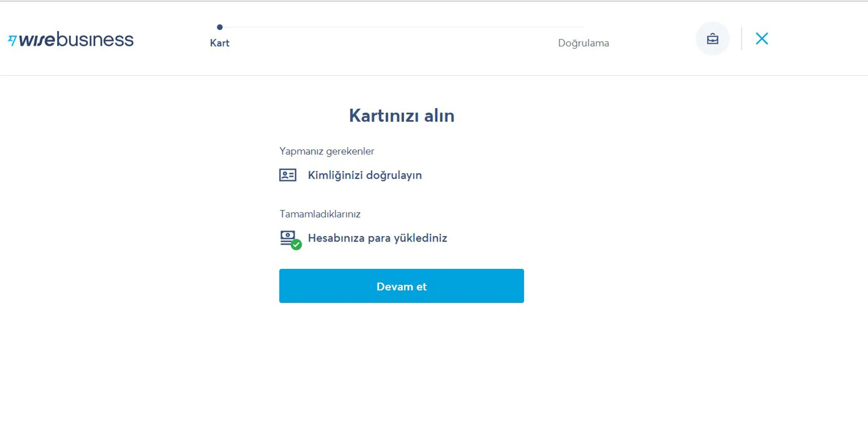Viewport: 868px width, 425px height.
Task: Click progress line end above Doğrulama
Action: click(x=582, y=27)
